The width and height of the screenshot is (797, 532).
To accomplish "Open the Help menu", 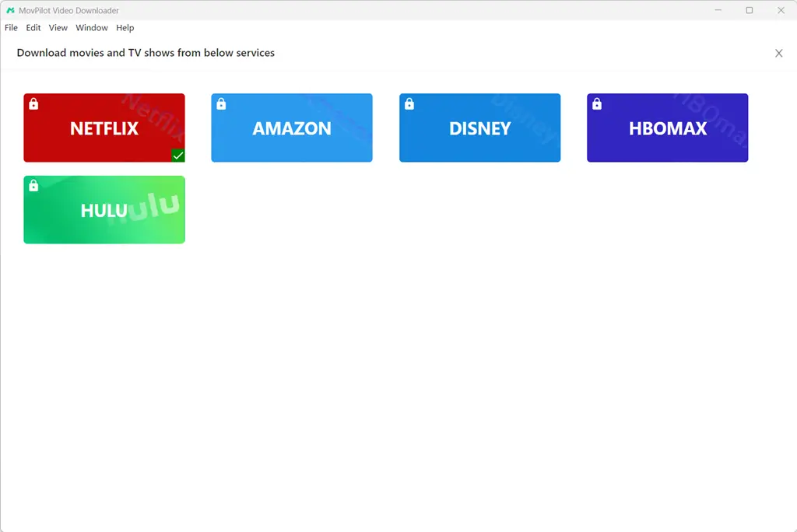I will click(x=125, y=28).
